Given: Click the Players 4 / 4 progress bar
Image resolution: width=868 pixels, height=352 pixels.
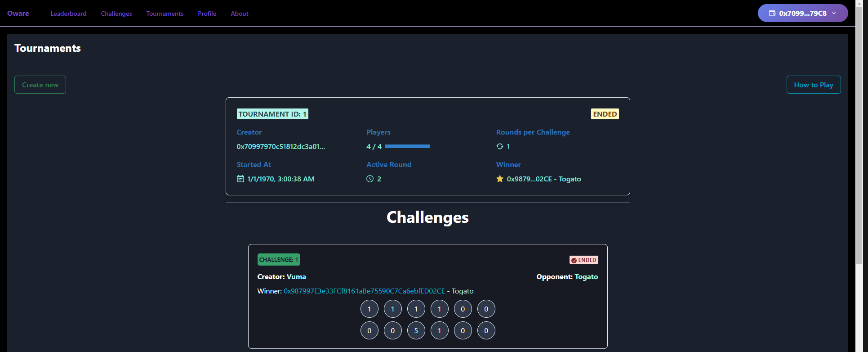Looking at the screenshot, I should click(408, 146).
